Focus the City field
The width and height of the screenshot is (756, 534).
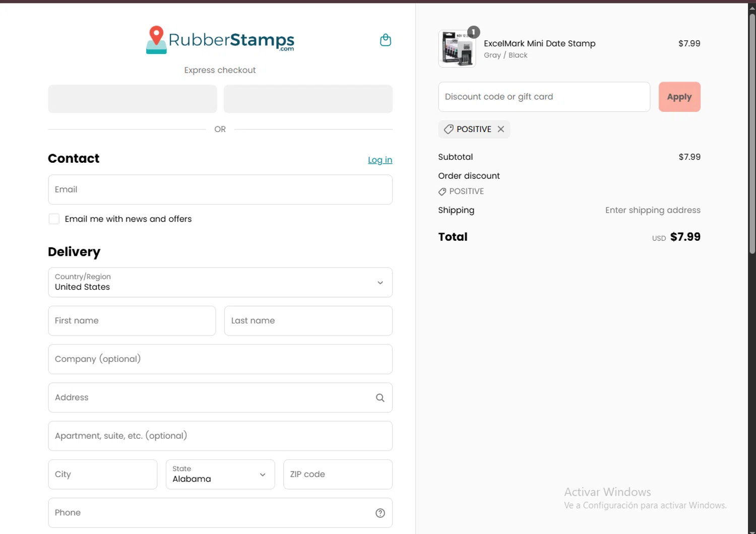click(x=103, y=474)
